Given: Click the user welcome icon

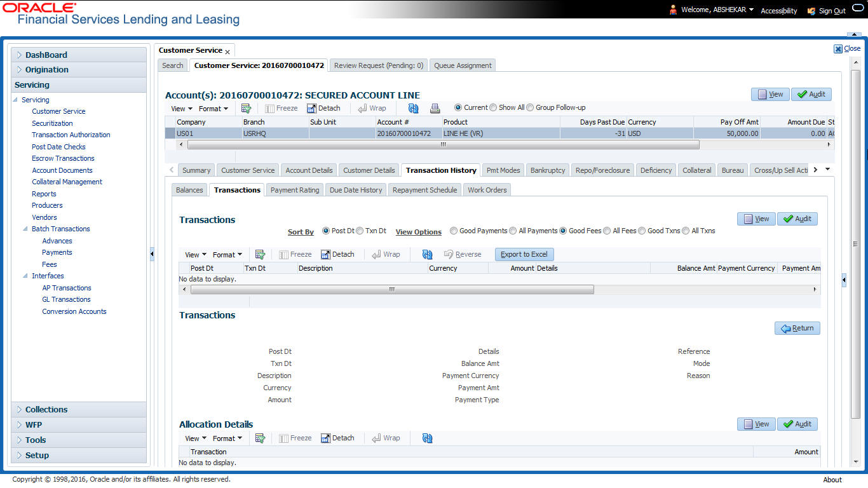Looking at the screenshot, I should coord(673,10).
